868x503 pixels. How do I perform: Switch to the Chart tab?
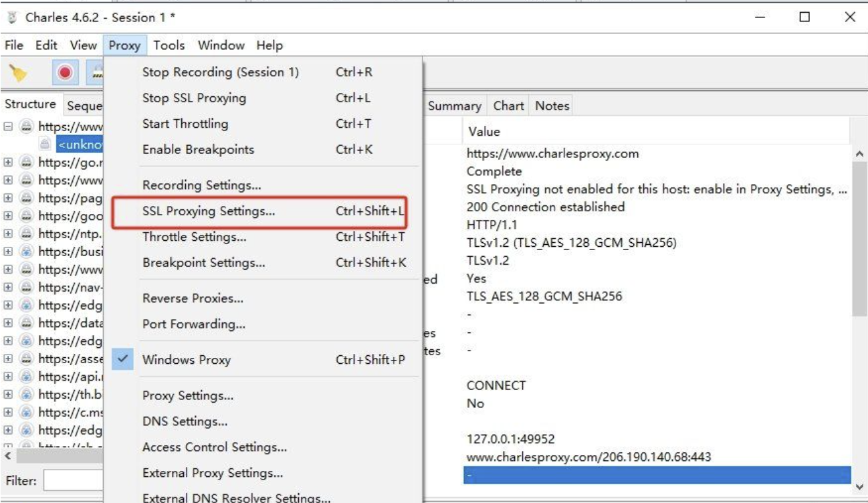[x=508, y=106]
